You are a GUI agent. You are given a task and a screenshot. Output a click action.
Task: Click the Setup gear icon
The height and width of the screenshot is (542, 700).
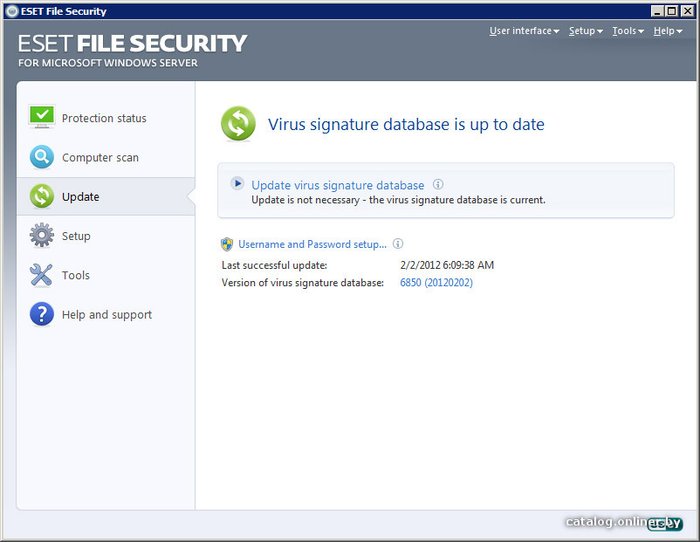[41, 236]
